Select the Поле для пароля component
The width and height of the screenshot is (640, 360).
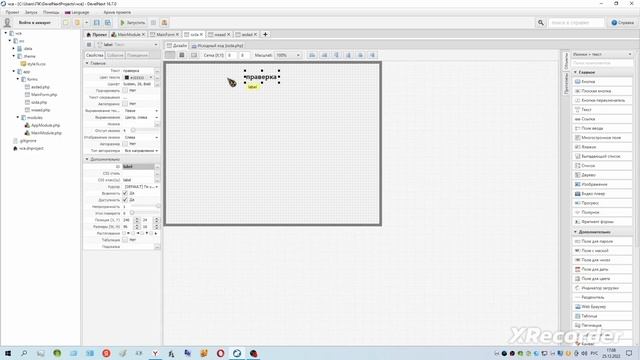(602, 241)
